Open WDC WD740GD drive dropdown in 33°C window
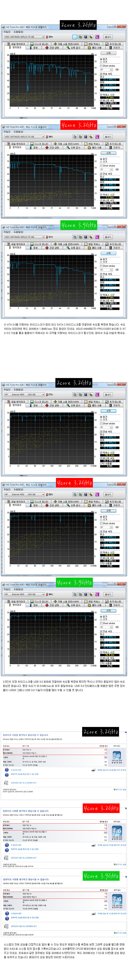The image size is (128, 980). [24, 37]
